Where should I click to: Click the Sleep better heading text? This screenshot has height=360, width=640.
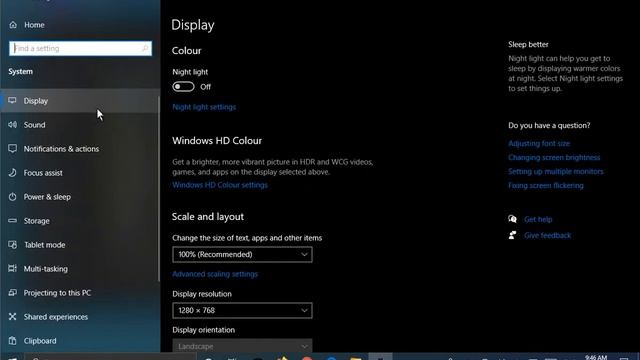528,44
